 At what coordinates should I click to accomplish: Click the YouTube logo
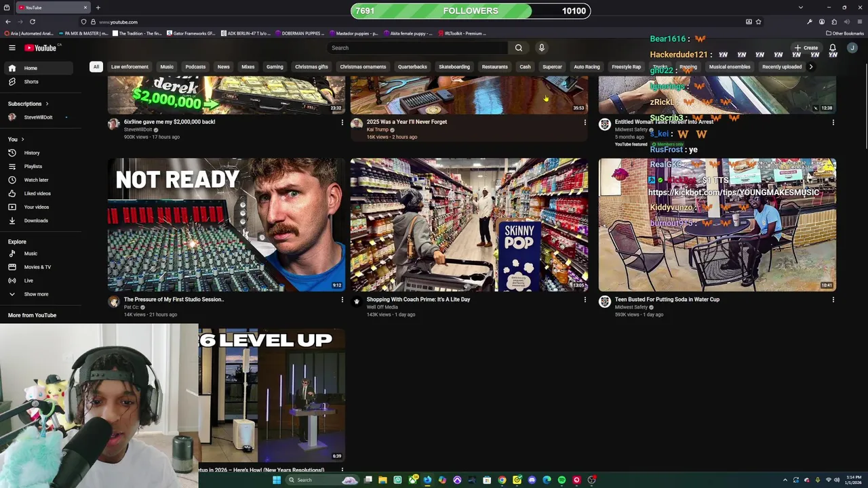tap(42, 47)
